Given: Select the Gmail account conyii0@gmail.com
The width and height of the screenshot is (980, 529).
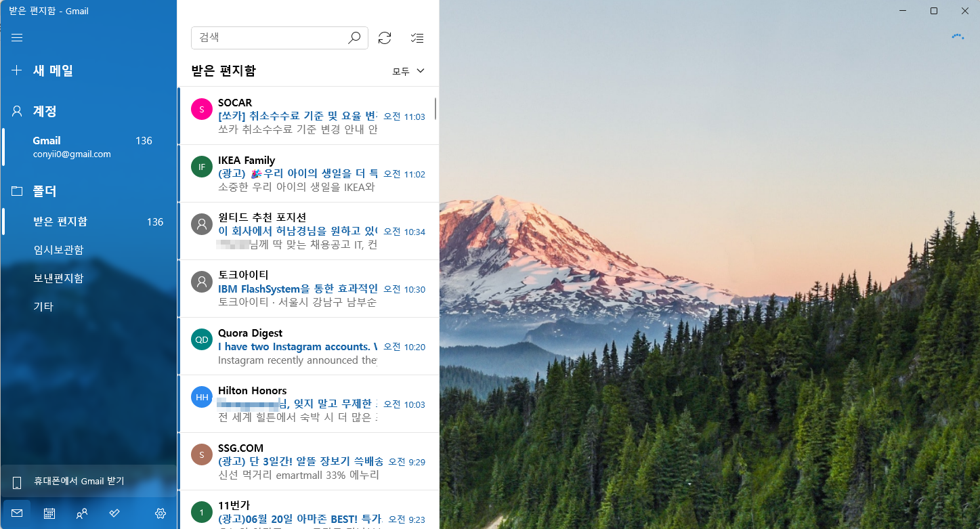Looking at the screenshot, I should pyautogui.click(x=81, y=146).
